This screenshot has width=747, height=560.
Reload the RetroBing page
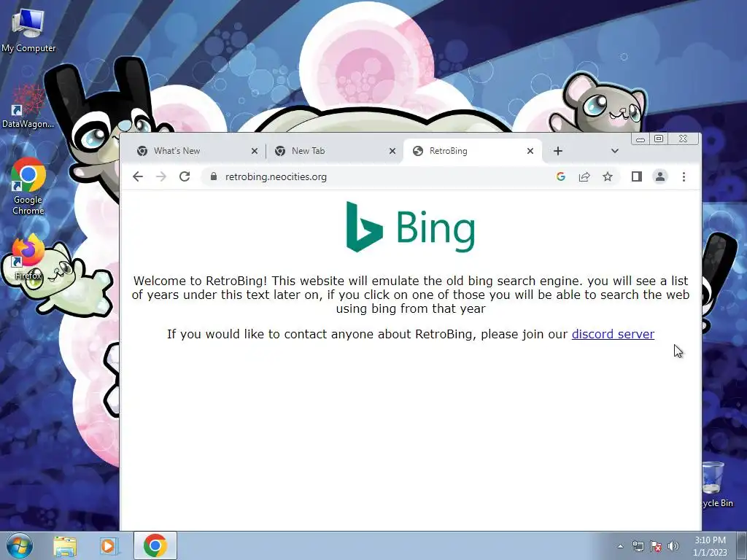click(x=185, y=176)
